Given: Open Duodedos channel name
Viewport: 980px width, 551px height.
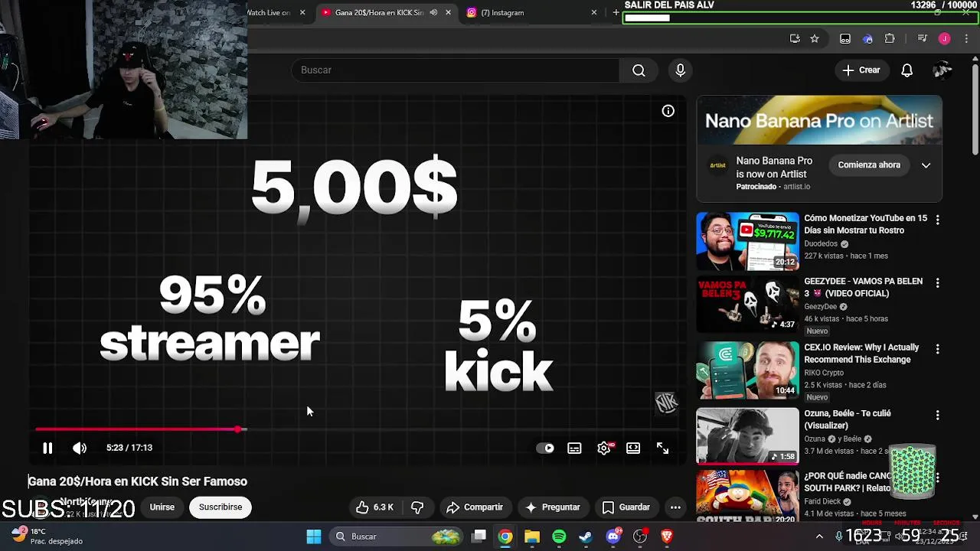Looking at the screenshot, I should tap(821, 244).
